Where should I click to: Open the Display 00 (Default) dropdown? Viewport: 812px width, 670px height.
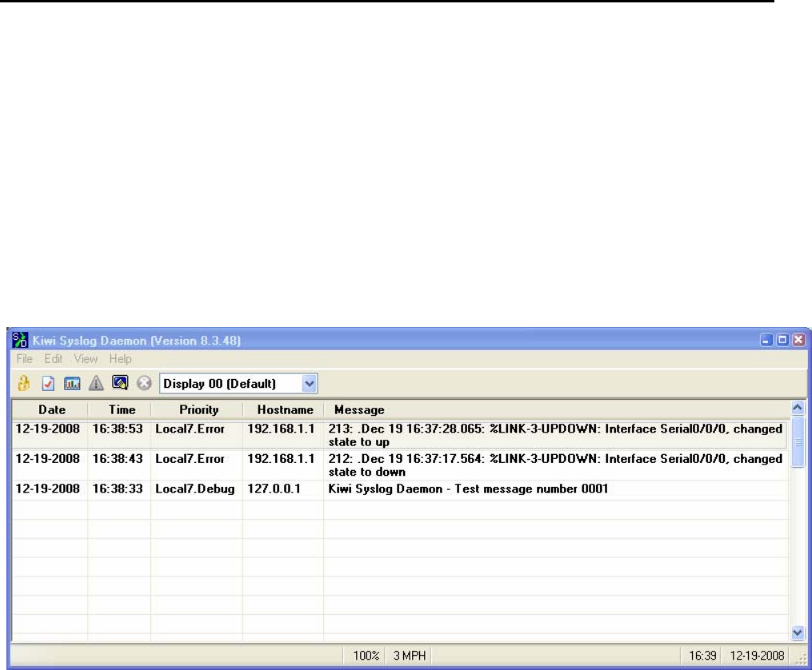coord(309,384)
